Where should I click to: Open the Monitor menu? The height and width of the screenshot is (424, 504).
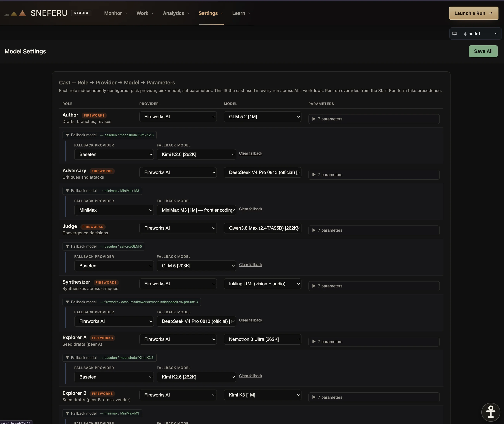pyautogui.click(x=116, y=13)
